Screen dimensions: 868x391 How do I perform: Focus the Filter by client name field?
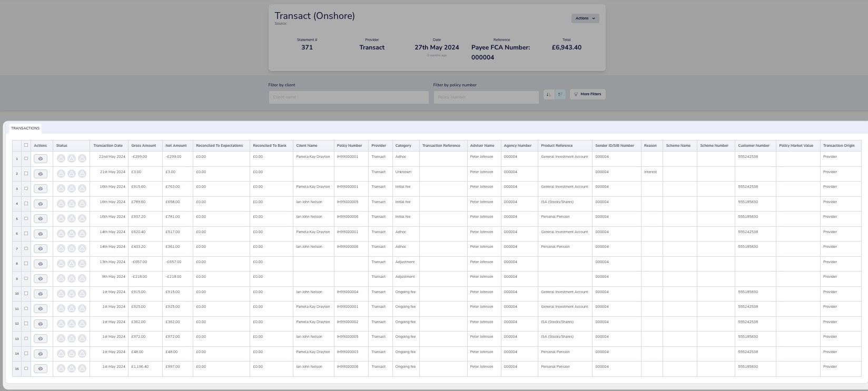tap(349, 97)
